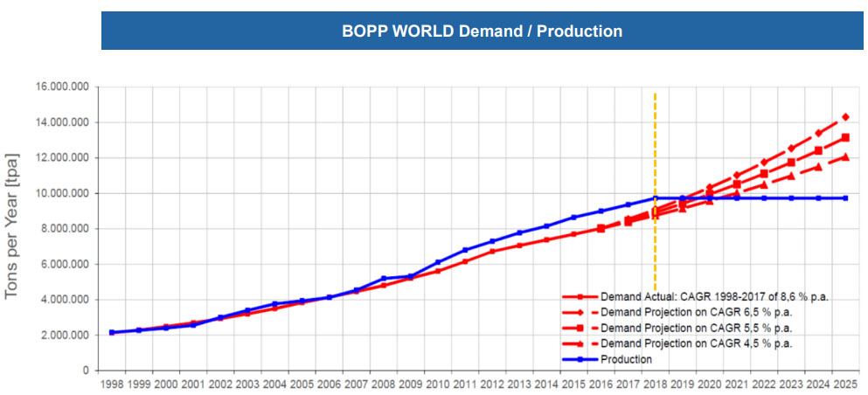Viewport: 868px width, 395px height.
Task: Select the topmost red diamond point at 2025
Action: pyautogui.click(x=845, y=117)
